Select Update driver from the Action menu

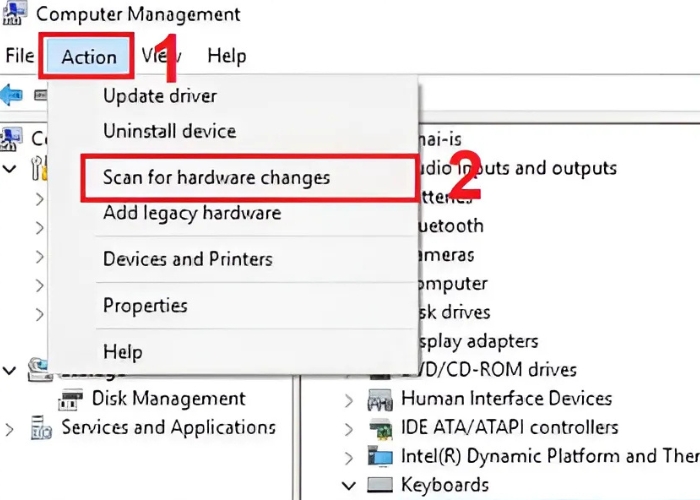(160, 97)
